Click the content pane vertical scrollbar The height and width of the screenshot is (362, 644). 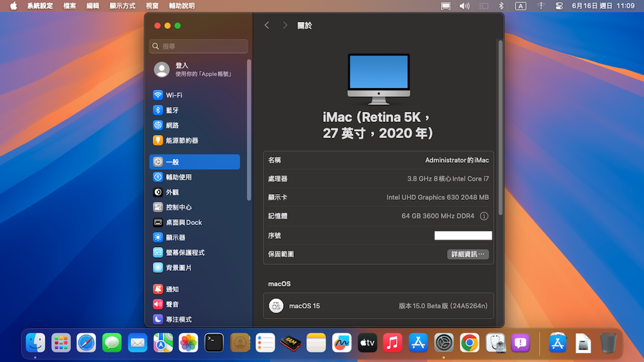tap(500, 128)
